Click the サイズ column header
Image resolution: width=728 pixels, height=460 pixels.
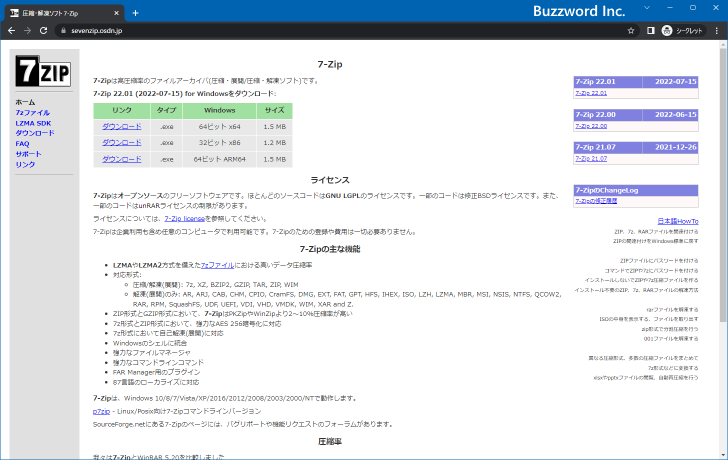click(x=274, y=110)
